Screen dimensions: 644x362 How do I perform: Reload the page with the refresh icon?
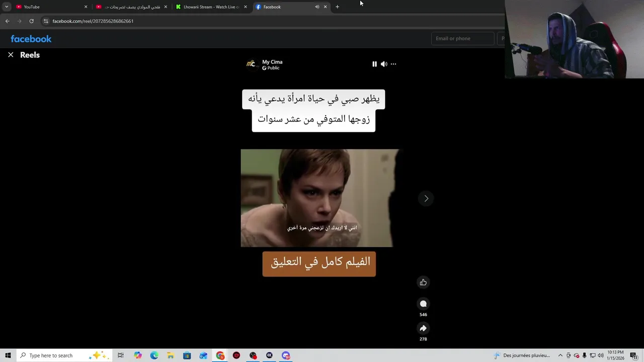31,21
